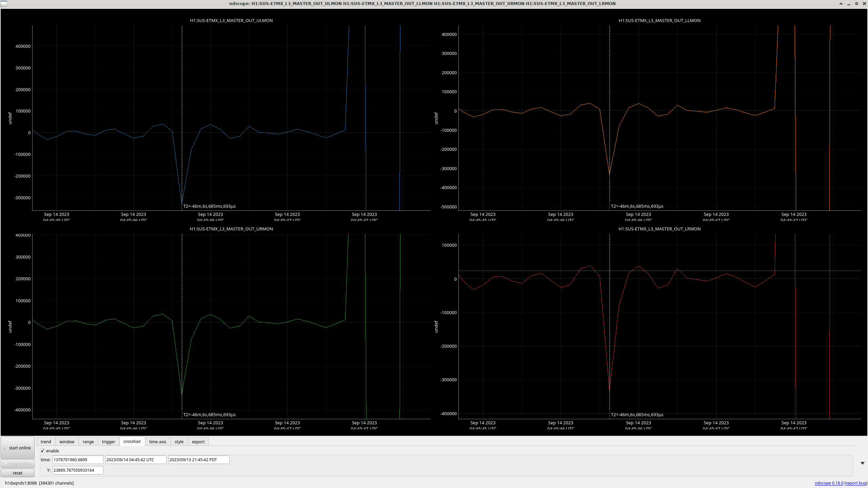Open the report bug link
This screenshot has height=488, width=868.
(x=855, y=483)
